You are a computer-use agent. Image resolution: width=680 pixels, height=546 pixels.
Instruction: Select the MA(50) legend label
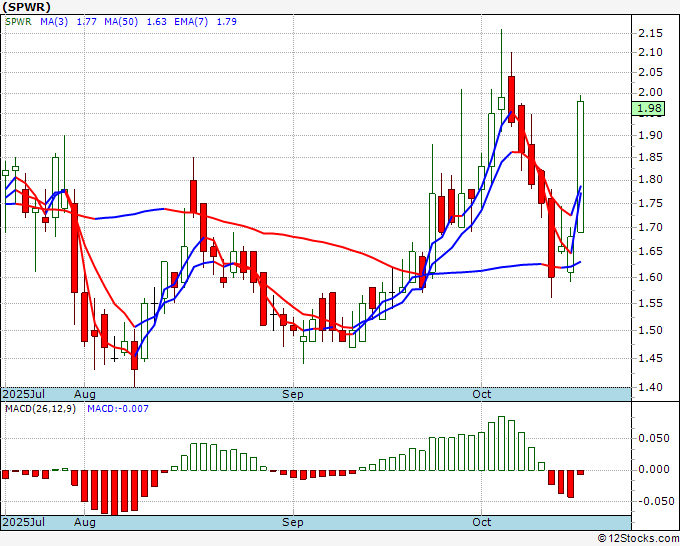click(121, 21)
